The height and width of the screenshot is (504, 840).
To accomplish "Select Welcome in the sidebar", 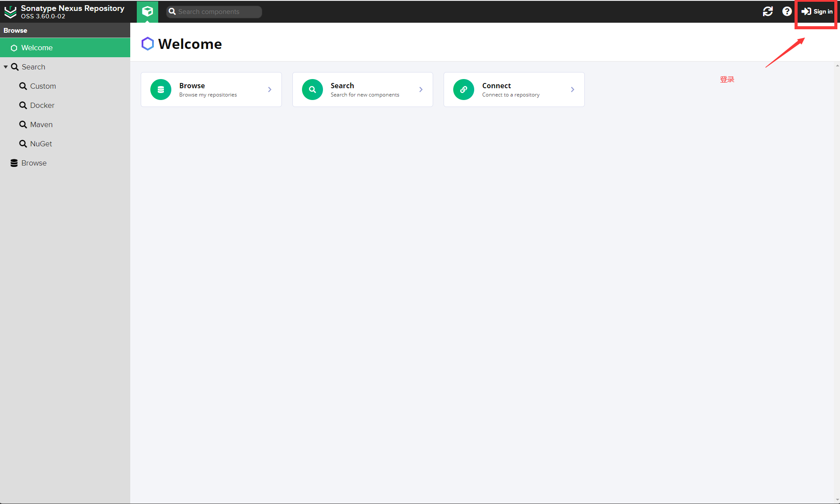I will 65,48.
